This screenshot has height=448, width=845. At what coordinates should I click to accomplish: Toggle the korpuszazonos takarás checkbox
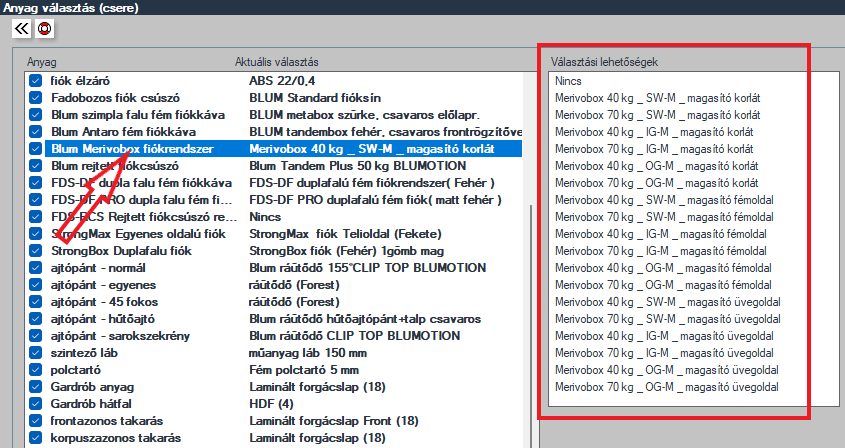point(36,438)
